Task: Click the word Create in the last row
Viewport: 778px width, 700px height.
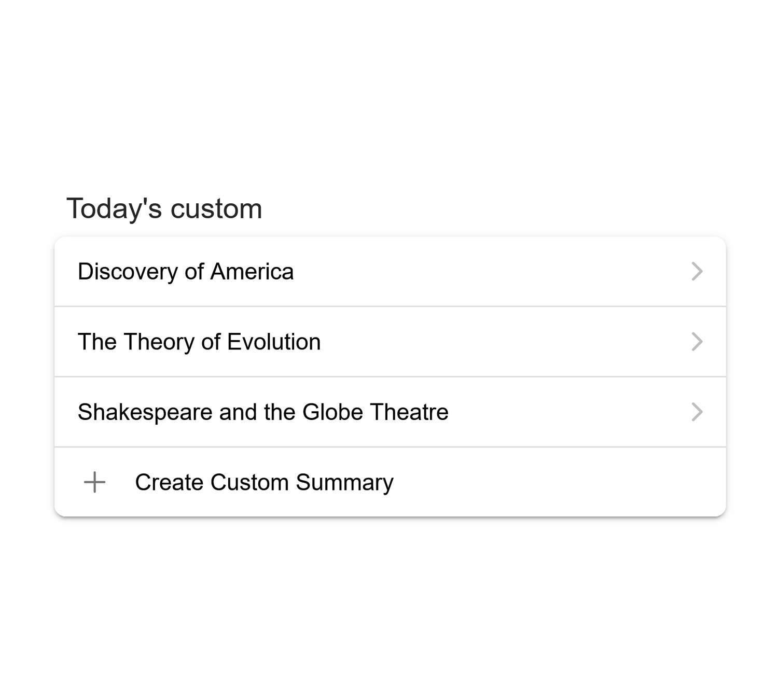Action: pyautogui.click(x=169, y=482)
